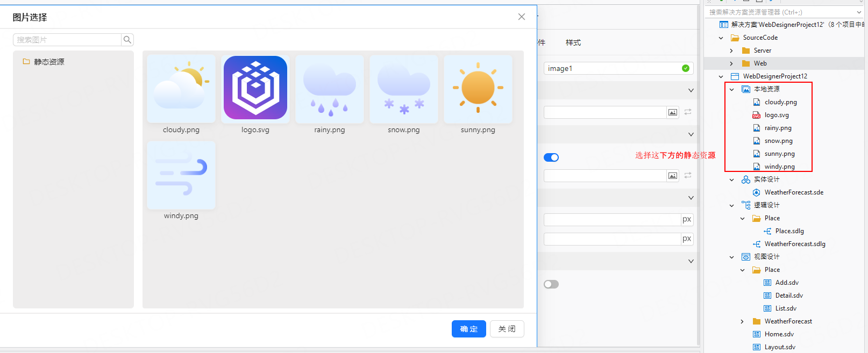Click the WebDesignerProject12 project icon
Image resolution: width=868 pixels, height=353 pixels.
coord(735,76)
